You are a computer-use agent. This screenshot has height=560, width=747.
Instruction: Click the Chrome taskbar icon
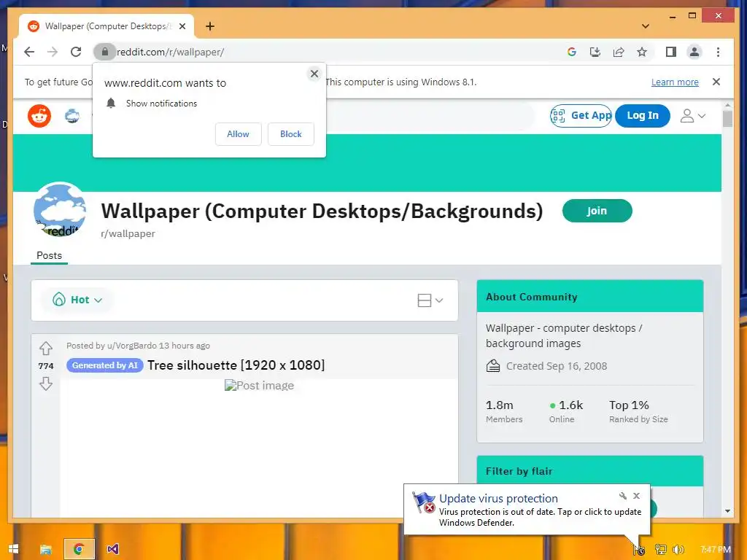[x=79, y=549]
